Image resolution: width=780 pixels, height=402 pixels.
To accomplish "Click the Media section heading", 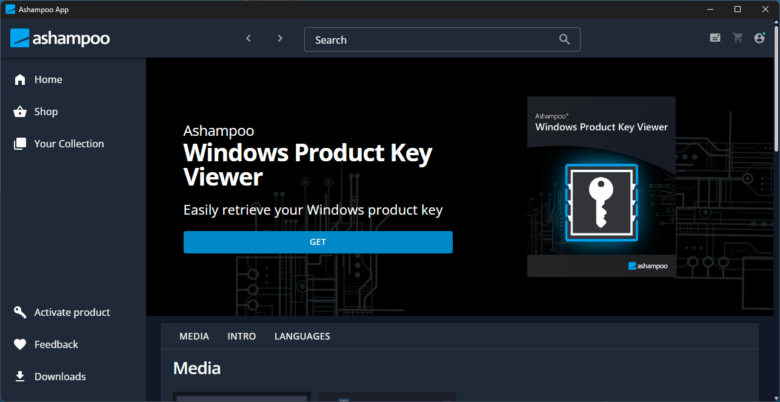I will point(197,368).
